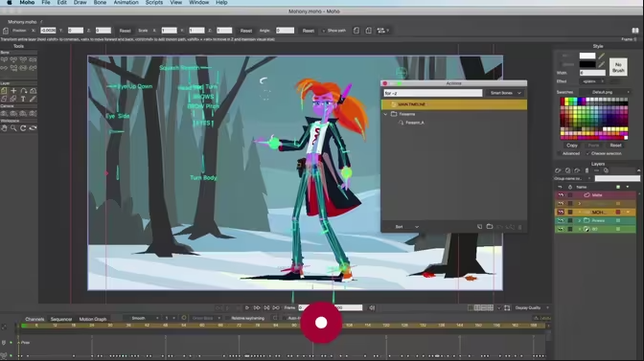This screenshot has height=361, width=644.
Task: Open the Effect dropdown in Style
Action: click(593, 81)
